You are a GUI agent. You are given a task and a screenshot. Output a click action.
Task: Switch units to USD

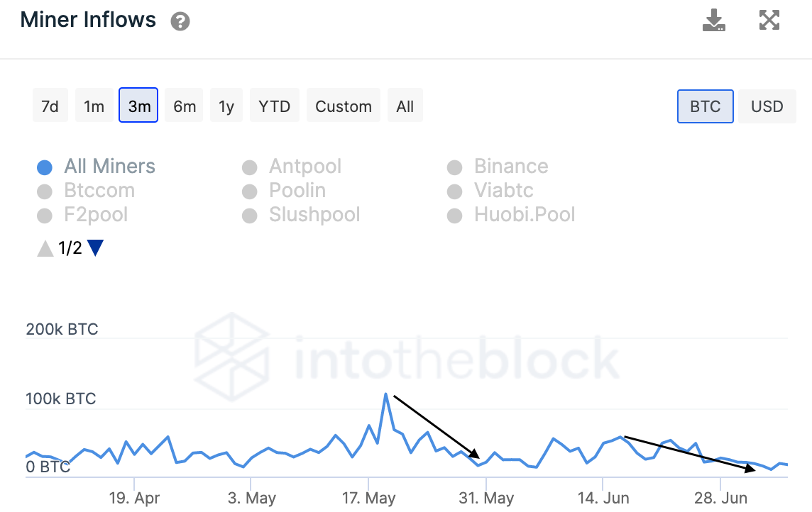767,106
